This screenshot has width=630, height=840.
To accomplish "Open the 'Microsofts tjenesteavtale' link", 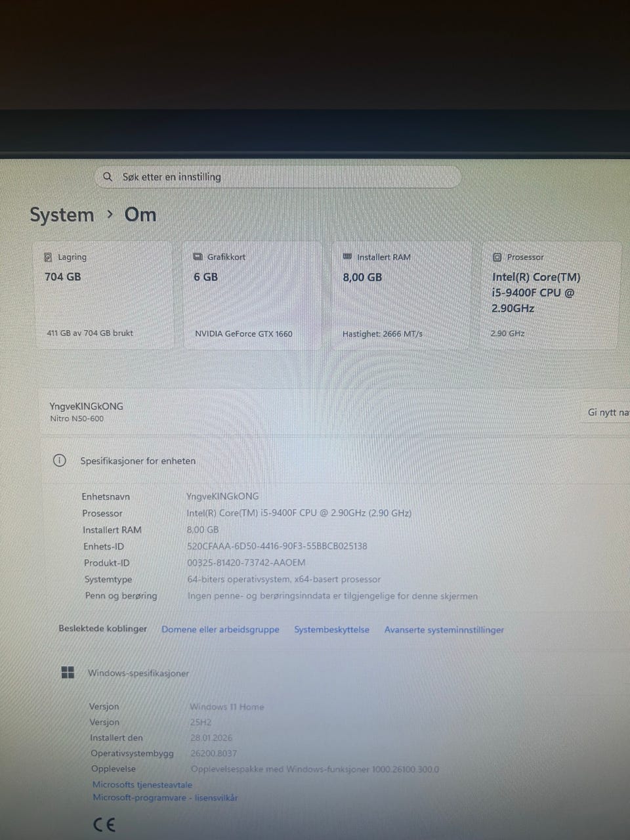I will click(x=142, y=784).
